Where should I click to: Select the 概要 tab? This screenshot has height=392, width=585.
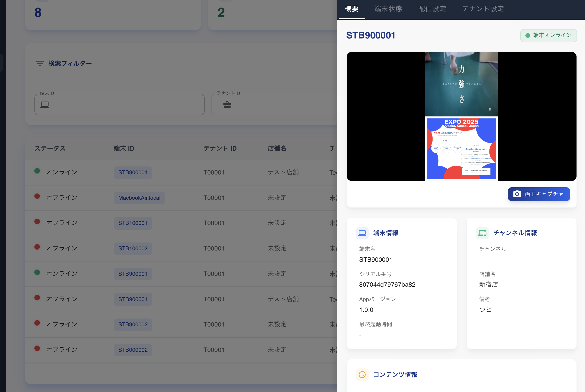(351, 9)
